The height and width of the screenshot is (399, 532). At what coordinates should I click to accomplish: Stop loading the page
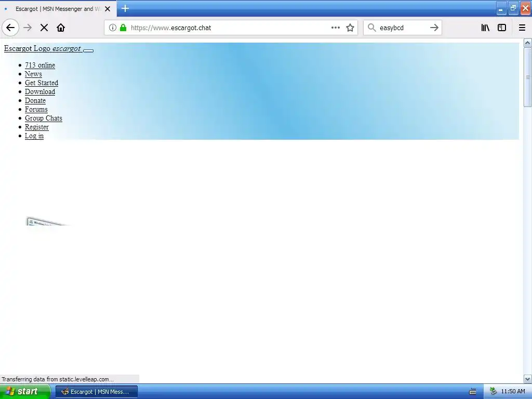tap(44, 28)
